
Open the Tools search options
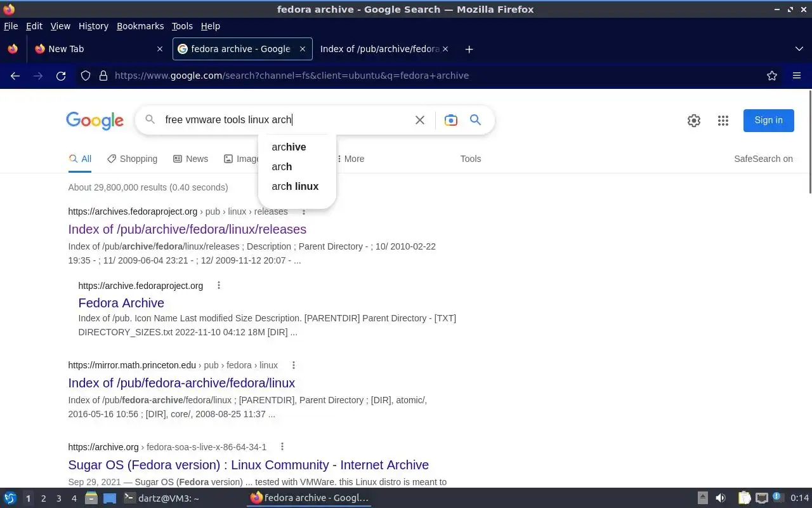click(x=471, y=159)
